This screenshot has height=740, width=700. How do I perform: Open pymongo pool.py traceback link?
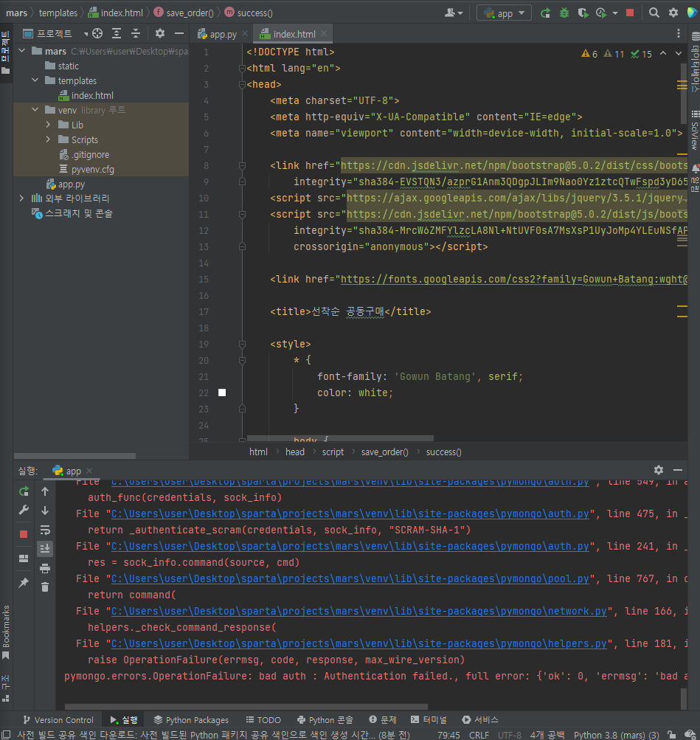(350, 578)
